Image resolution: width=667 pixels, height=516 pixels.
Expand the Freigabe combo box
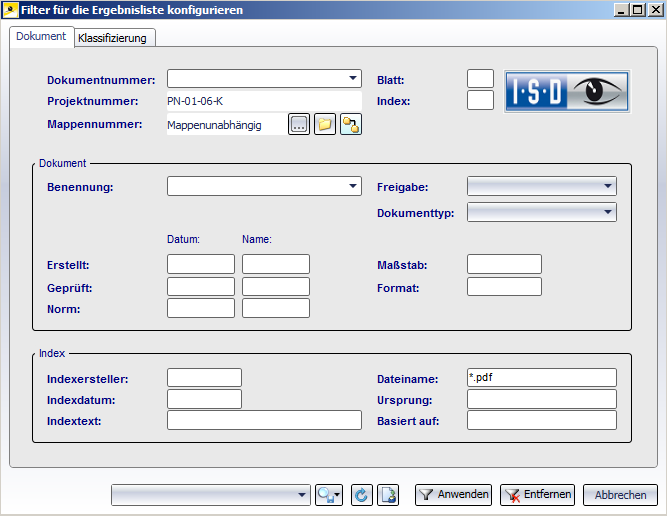(x=608, y=186)
